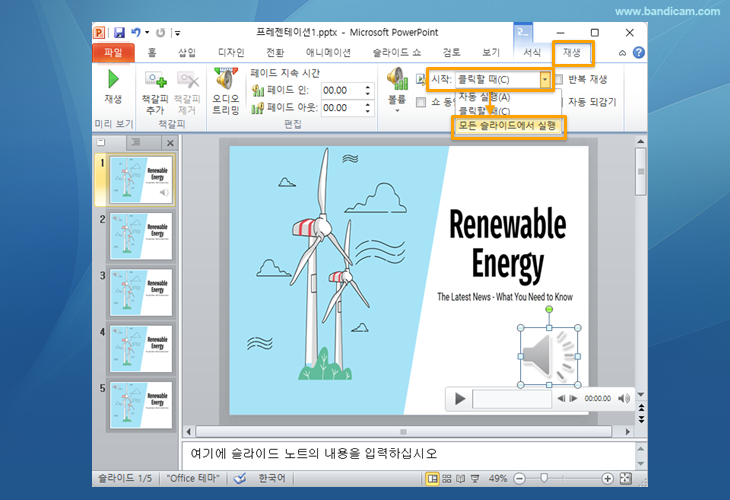Expand the Start (시작) dropdown arrow
This screenshot has height=500, width=730.
click(544, 79)
